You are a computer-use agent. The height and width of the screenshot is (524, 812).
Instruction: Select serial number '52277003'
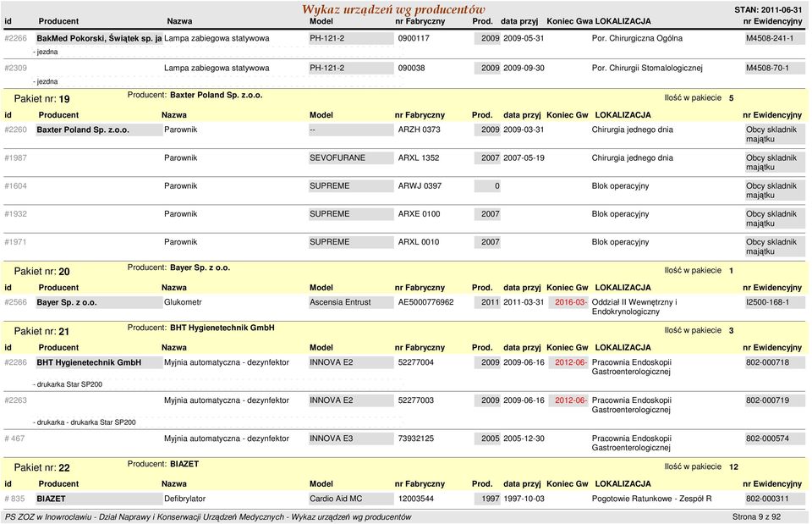click(x=415, y=400)
